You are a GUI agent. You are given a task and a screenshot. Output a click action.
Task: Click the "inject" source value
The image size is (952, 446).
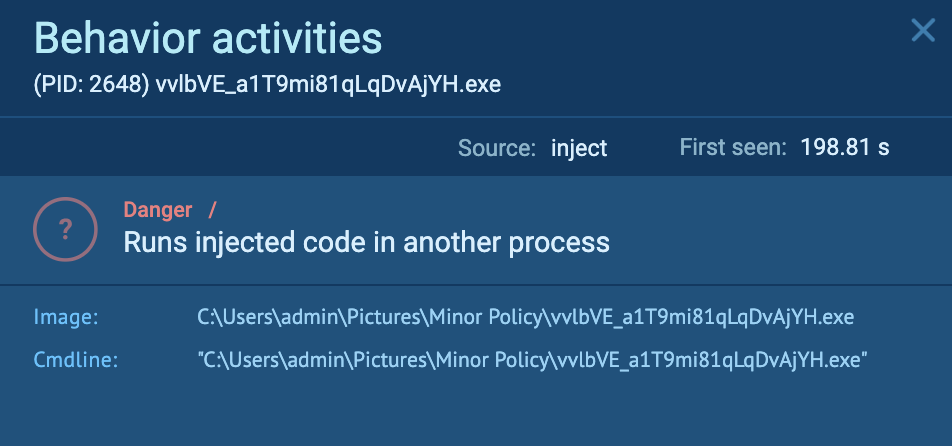(579, 148)
